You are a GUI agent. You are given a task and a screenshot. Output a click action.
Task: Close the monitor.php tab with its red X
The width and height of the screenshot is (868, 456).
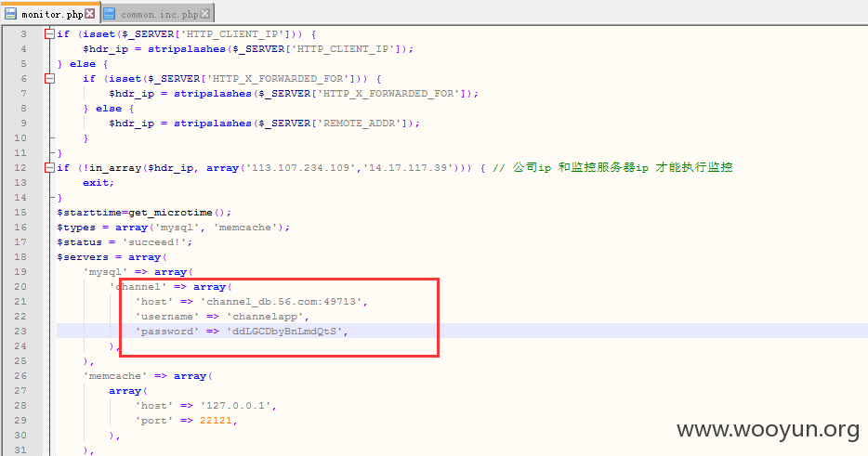(x=89, y=13)
